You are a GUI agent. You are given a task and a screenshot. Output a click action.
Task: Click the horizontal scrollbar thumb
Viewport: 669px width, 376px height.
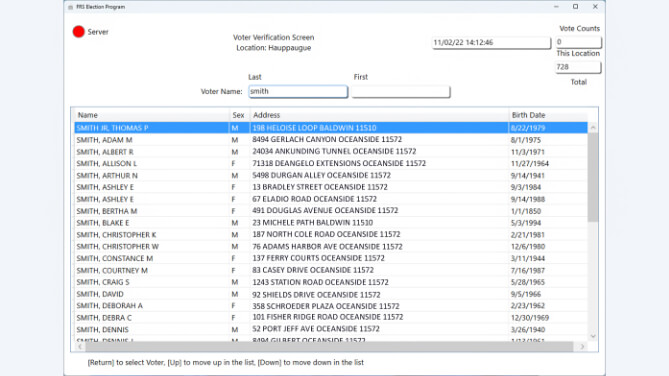pos(329,347)
